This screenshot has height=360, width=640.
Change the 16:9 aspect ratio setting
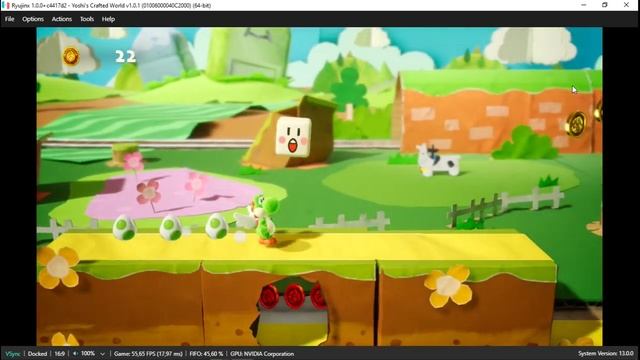coord(60,354)
